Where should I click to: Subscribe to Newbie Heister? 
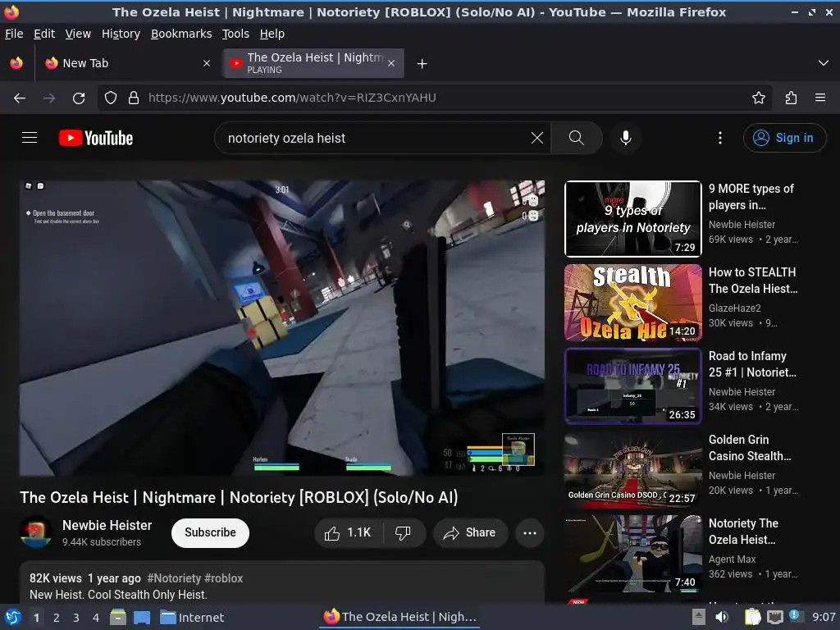210,532
